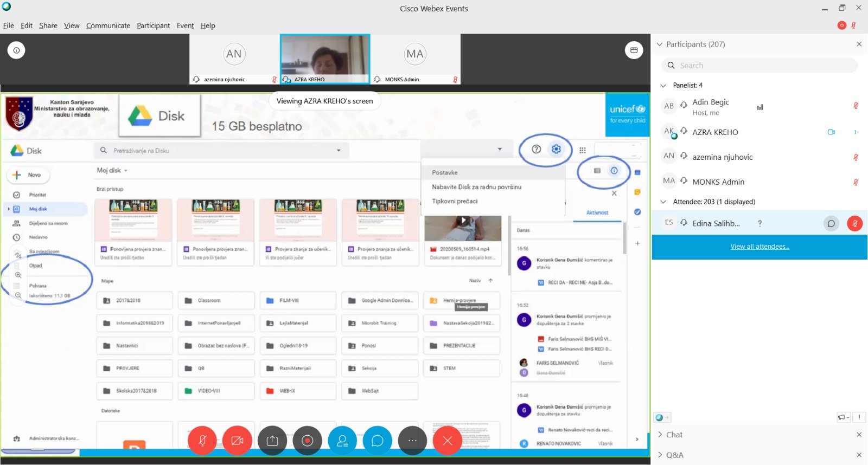The height and width of the screenshot is (465, 868).
Task: Start recording with the record button
Action: [x=307, y=441]
